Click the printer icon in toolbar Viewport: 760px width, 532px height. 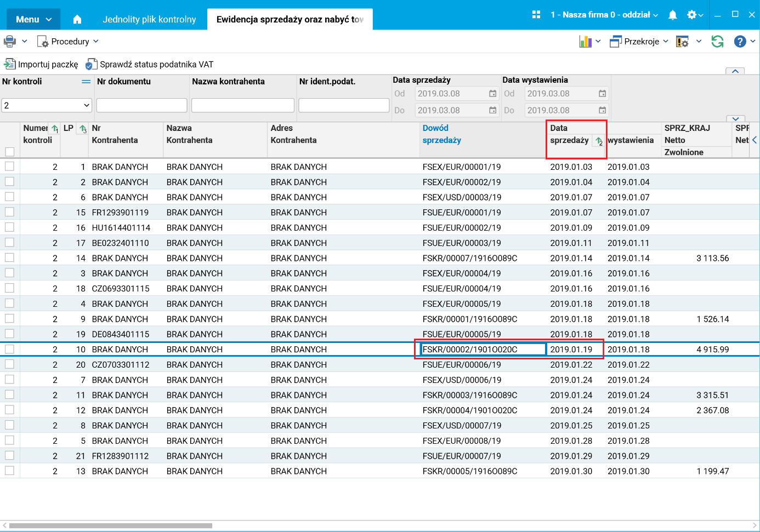tap(10, 42)
